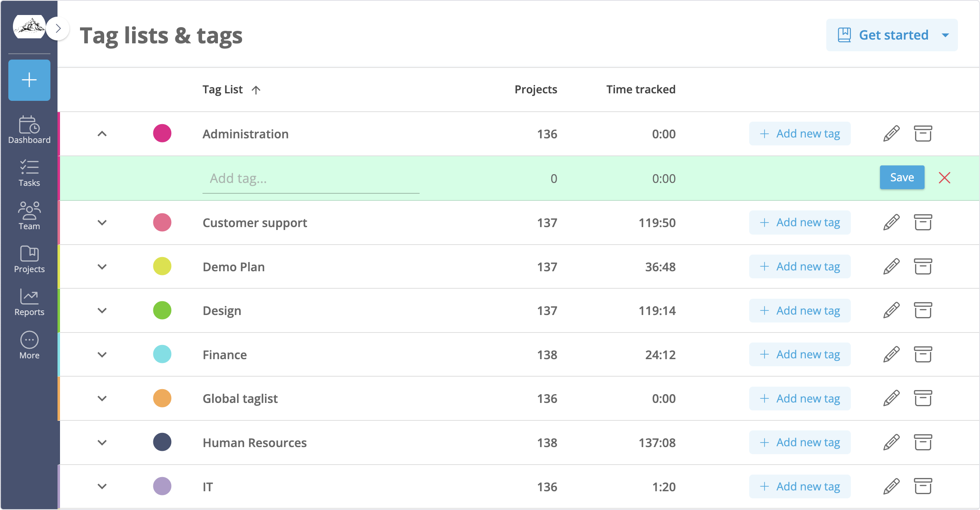Click Add new tag for Global taglist
The height and width of the screenshot is (510, 980).
pyautogui.click(x=800, y=398)
